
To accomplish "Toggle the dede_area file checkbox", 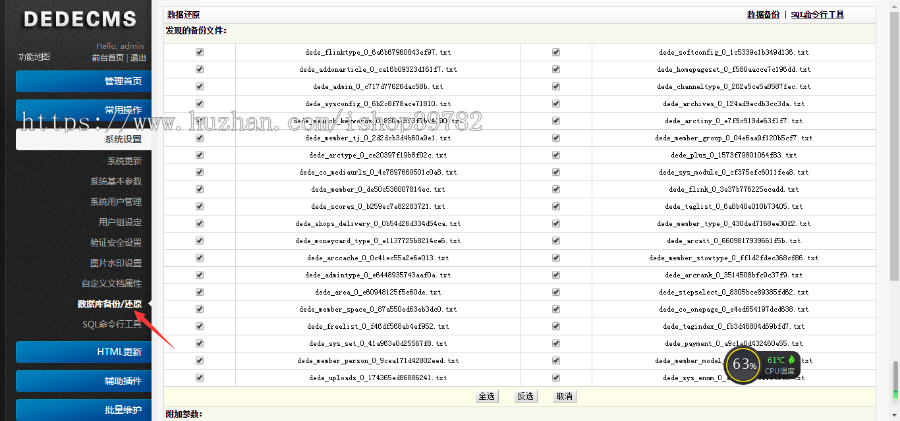I will point(199,292).
